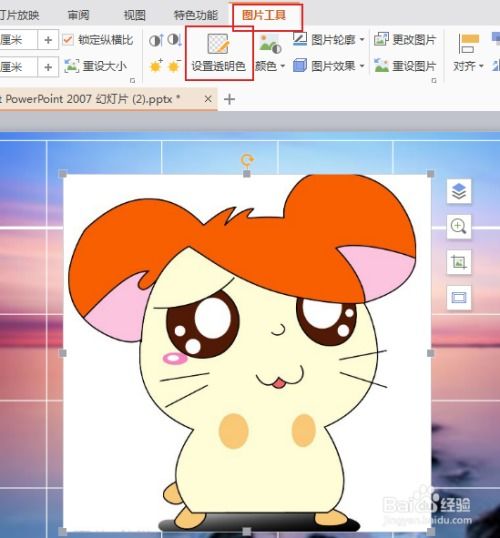This screenshot has height=538, width=500.
Task: Decrease brightness sun icon
Action: (174, 66)
